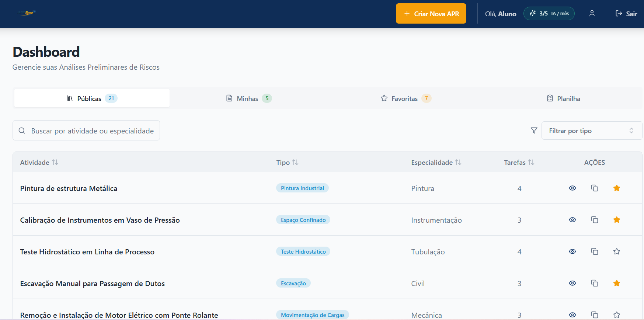Click the Tubulação specialty cell
The image size is (644, 320).
tap(428, 252)
